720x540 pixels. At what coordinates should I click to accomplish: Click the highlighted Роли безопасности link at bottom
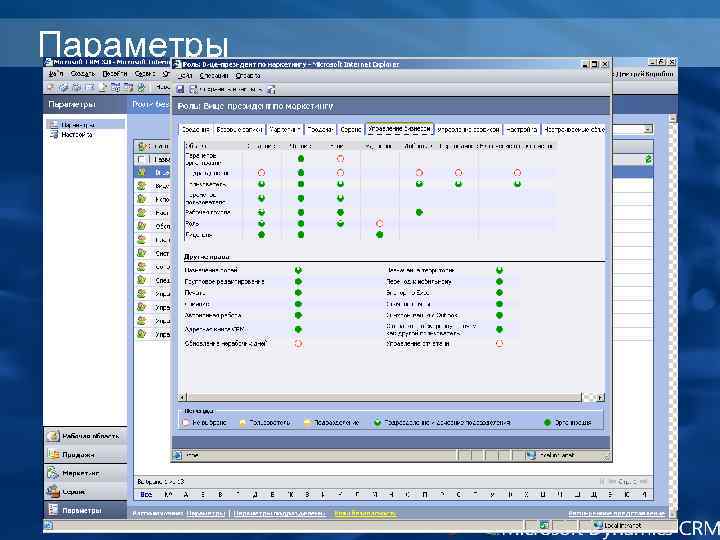pyautogui.click(x=365, y=513)
